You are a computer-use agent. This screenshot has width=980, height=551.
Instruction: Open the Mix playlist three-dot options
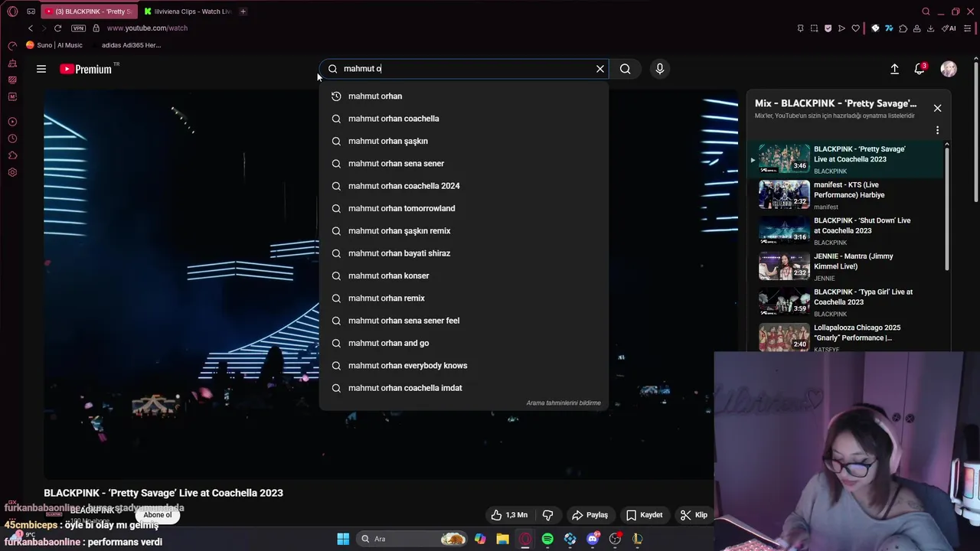[937, 130]
